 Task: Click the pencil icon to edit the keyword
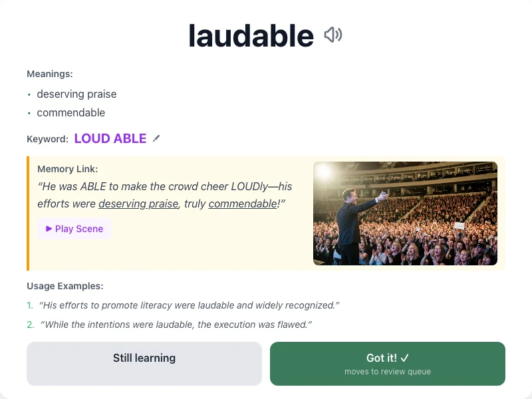(156, 138)
